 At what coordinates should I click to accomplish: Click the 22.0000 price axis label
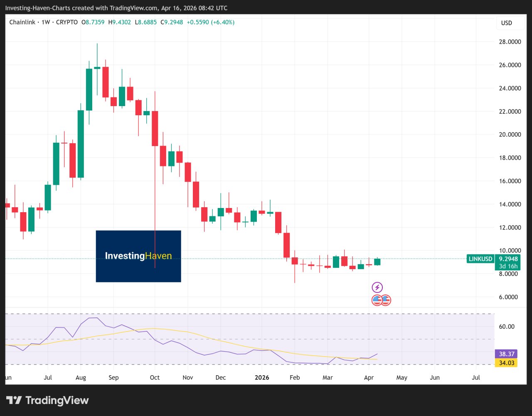click(x=510, y=111)
